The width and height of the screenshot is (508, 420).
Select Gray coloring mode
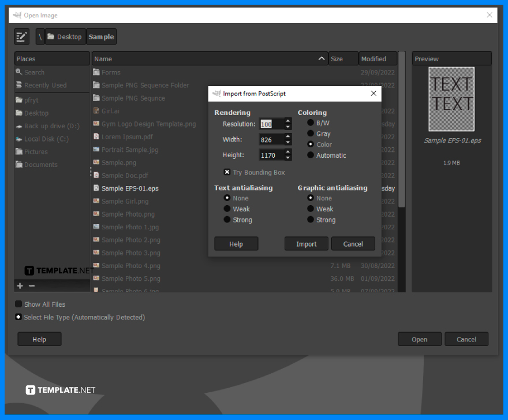point(310,133)
